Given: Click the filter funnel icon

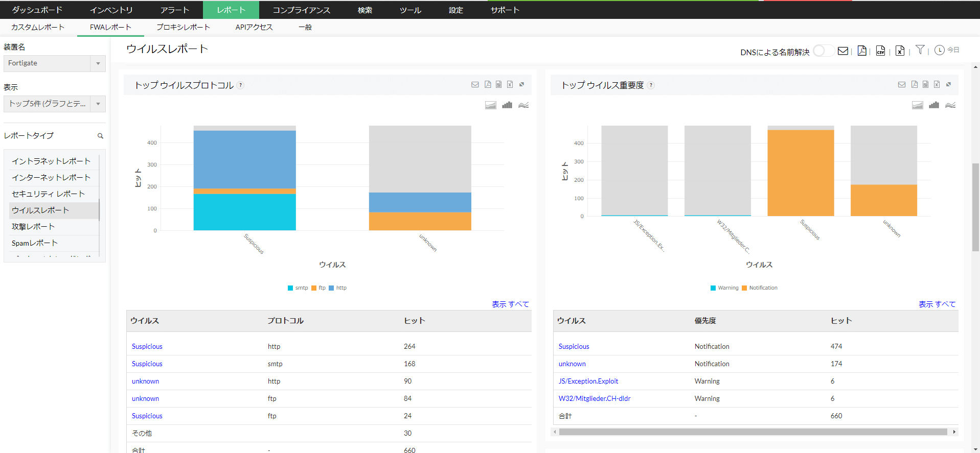Looking at the screenshot, I should coord(920,50).
